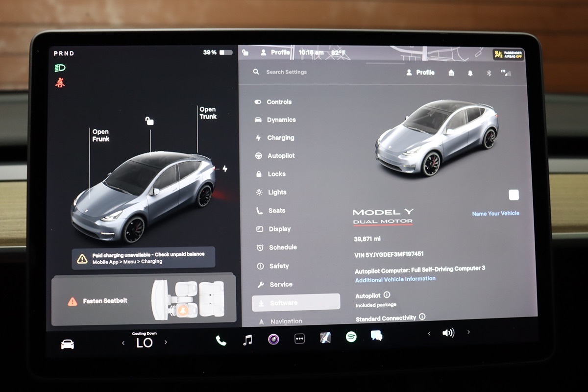Open notifications bell icon
The image size is (588, 392).
(470, 73)
